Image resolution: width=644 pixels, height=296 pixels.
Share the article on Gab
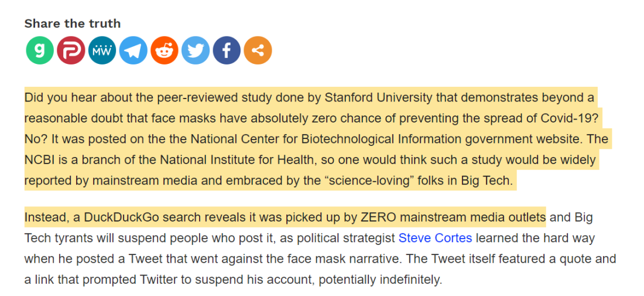point(40,50)
